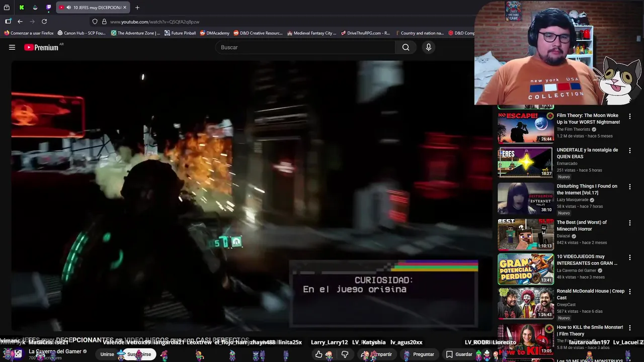Open The Film Theorists channel name
Image resolution: width=644 pixels, height=362 pixels.
tap(574, 129)
